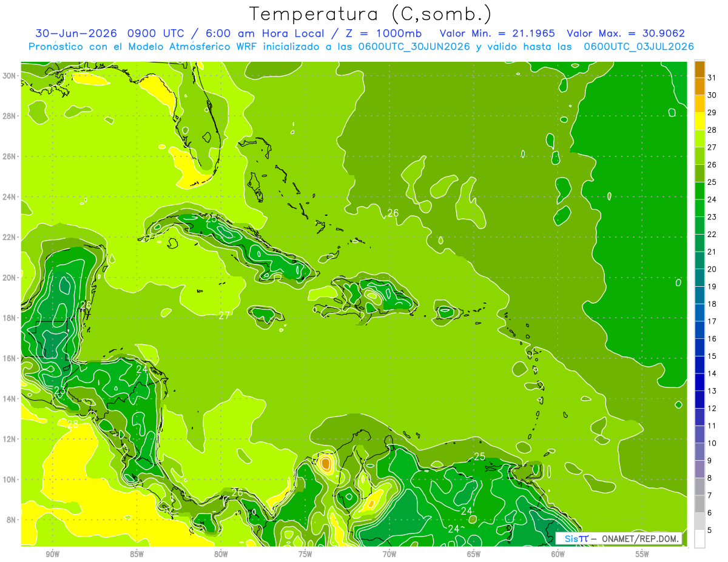728x562 pixels.
Task: Click "Valor Max. = 30.9062"
Action: [x=626, y=33]
